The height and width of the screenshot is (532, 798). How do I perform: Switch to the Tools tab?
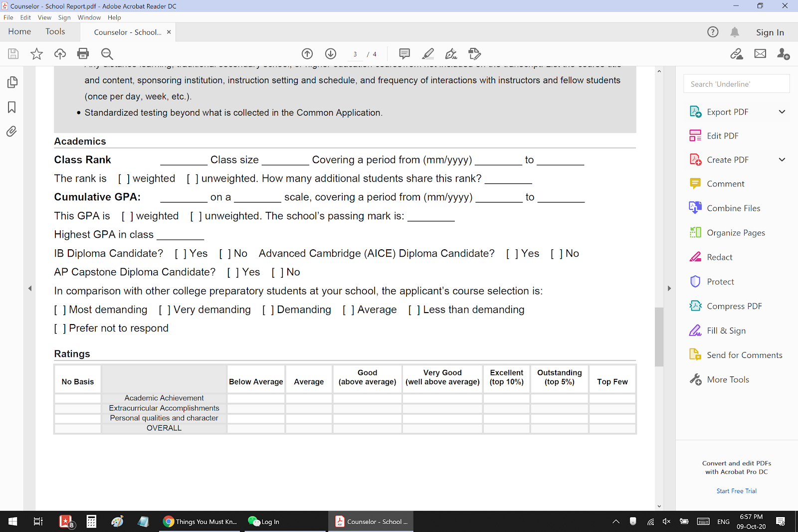coord(55,31)
